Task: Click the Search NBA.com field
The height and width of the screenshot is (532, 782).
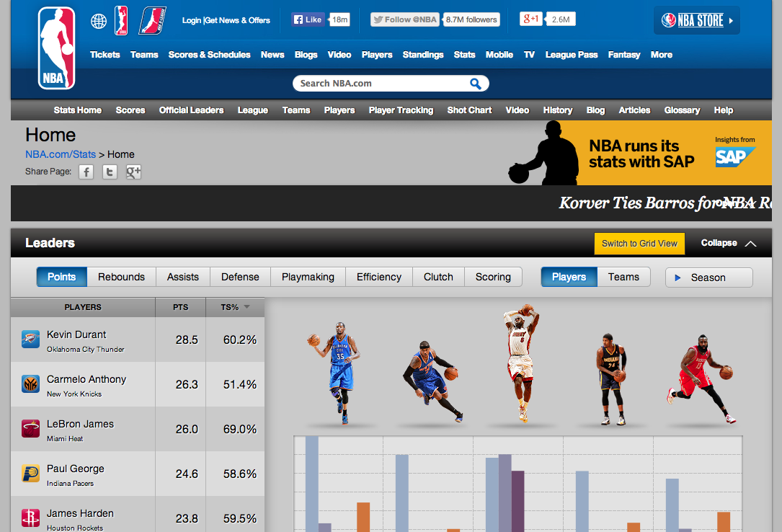Action: [x=383, y=84]
